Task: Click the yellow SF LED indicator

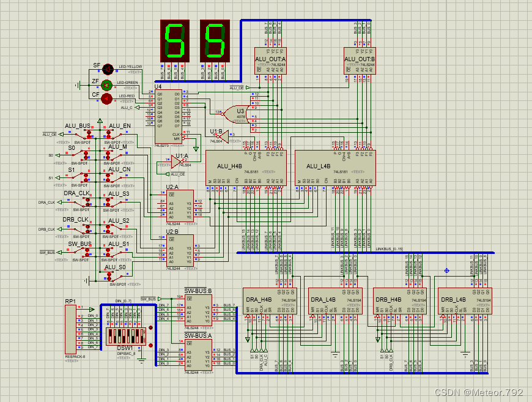Action: coord(108,69)
